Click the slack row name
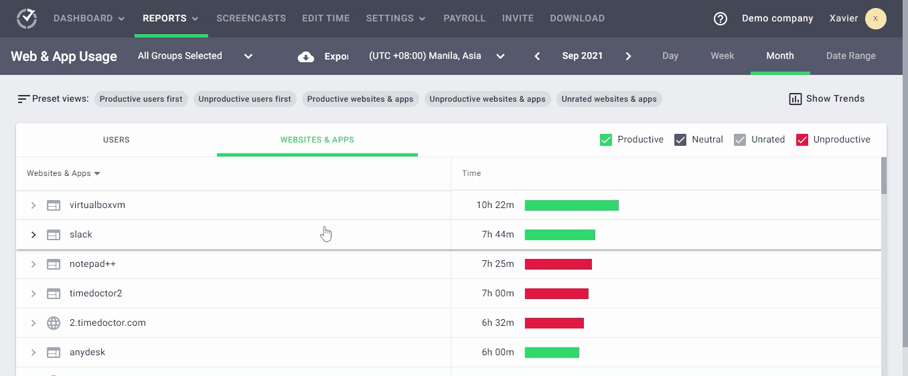This screenshot has width=908, height=376. pos(80,235)
